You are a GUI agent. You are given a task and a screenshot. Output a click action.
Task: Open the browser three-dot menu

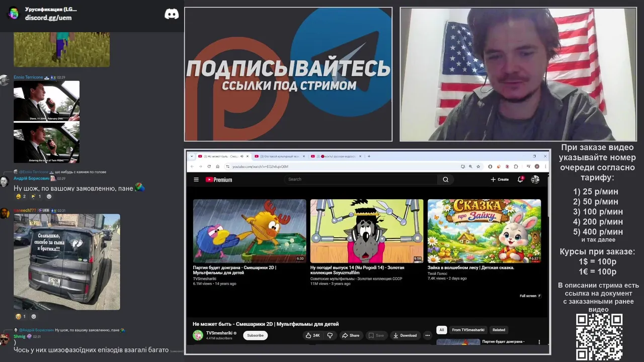(x=545, y=166)
